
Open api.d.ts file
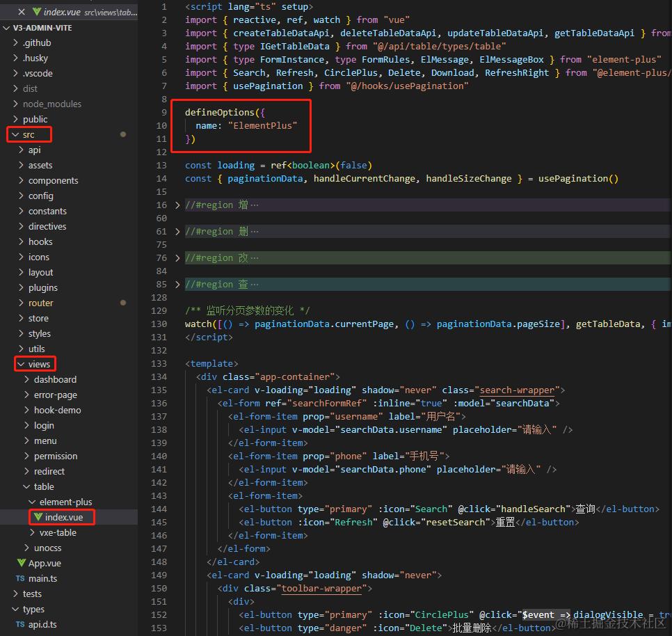pos(42,624)
